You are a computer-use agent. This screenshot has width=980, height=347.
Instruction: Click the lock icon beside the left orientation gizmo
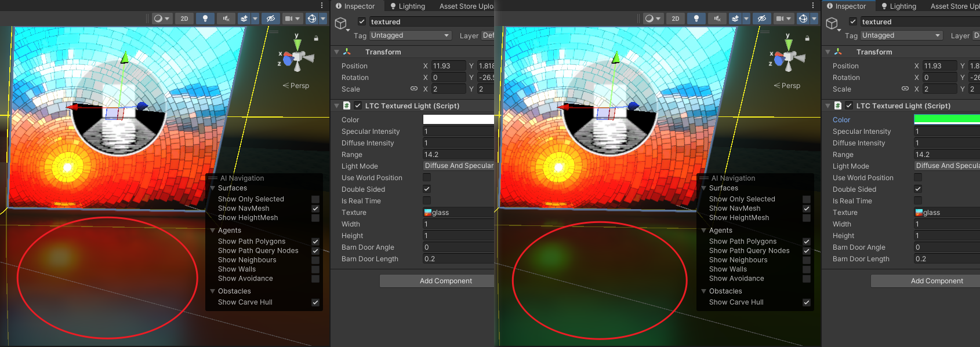point(316,38)
